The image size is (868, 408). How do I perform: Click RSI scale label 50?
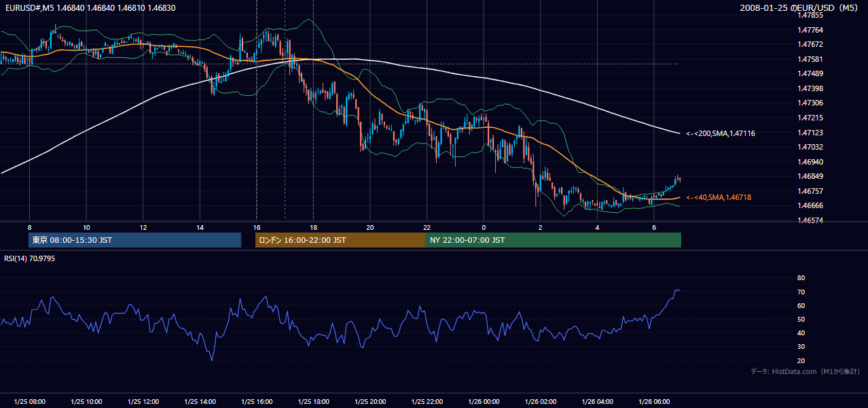801,319
